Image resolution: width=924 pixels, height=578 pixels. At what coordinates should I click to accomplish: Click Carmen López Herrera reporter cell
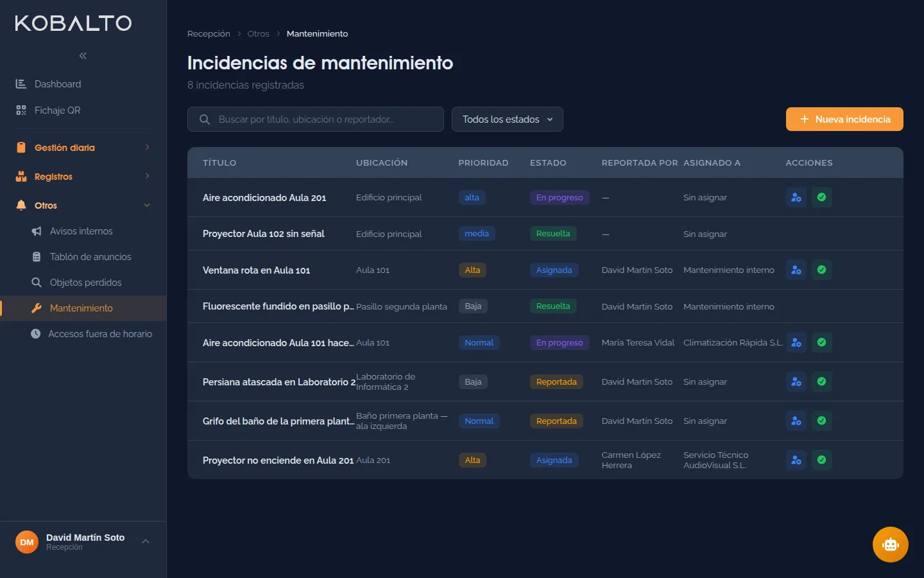pyautogui.click(x=631, y=460)
